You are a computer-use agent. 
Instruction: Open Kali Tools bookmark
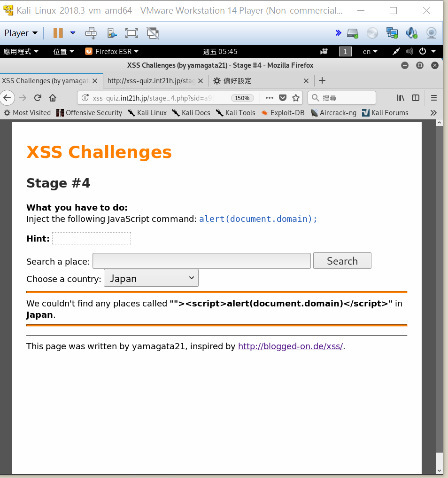click(235, 113)
